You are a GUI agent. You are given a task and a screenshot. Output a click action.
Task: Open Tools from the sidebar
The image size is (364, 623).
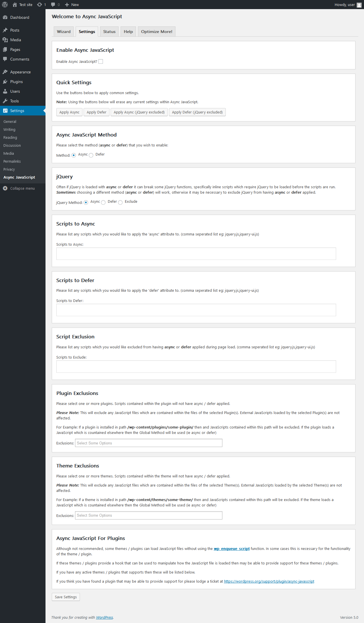point(14,101)
